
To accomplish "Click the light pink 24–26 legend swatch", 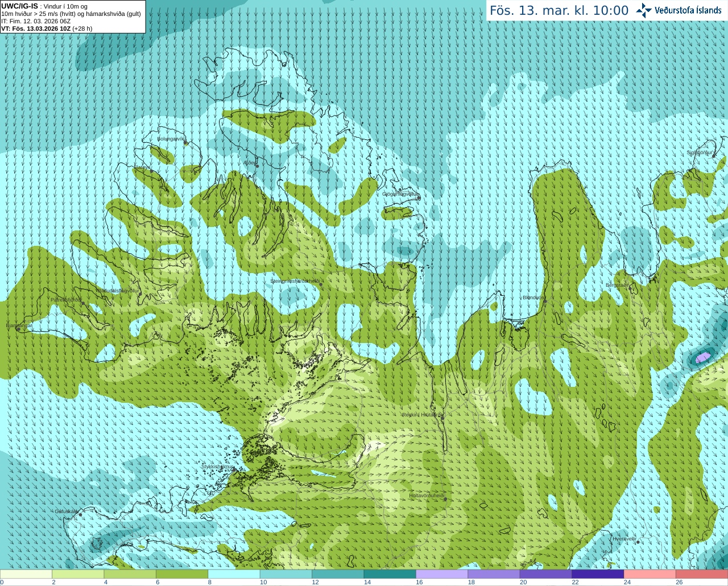I will coord(650,574).
